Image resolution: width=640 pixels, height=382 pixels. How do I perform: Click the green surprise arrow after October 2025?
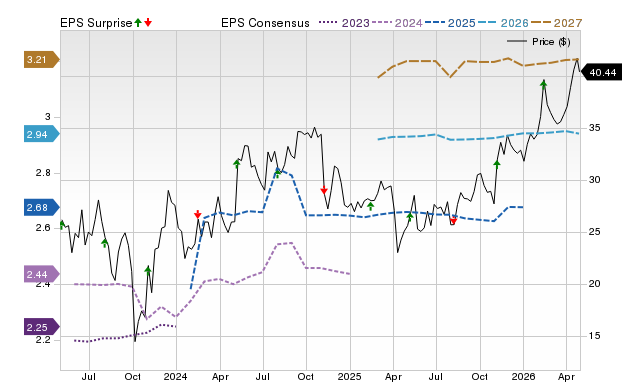(x=497, y=164)
